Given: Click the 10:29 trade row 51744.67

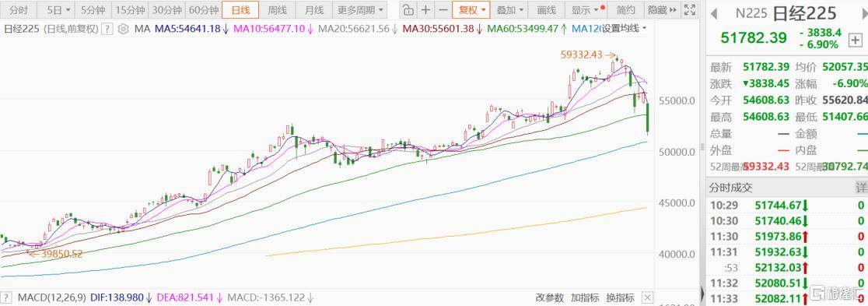Looking at the screenshot, I should (786, 205).
